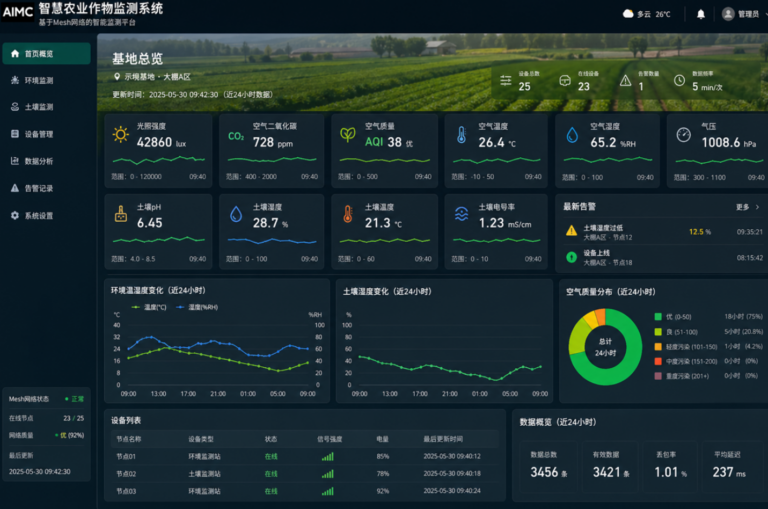Click the 数据分析 chart icon
The width and height of the screenshot is (768, 509).
[15, 161]
